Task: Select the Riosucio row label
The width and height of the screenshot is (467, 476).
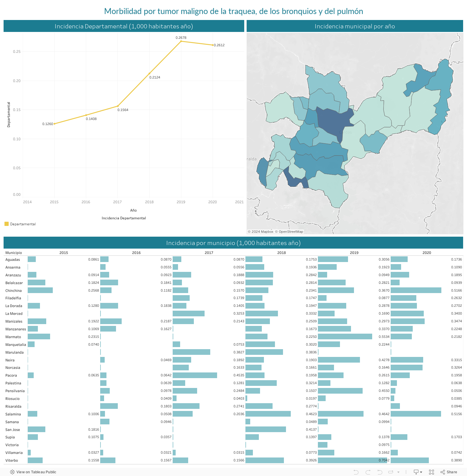Action: (x=13, y=399)
